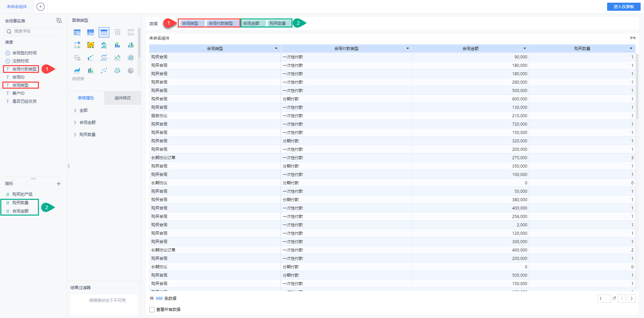This screenshot has width=644, height=318.
Task: Open the 合同付款类型 column header dropdown
Action: point(408,49)
